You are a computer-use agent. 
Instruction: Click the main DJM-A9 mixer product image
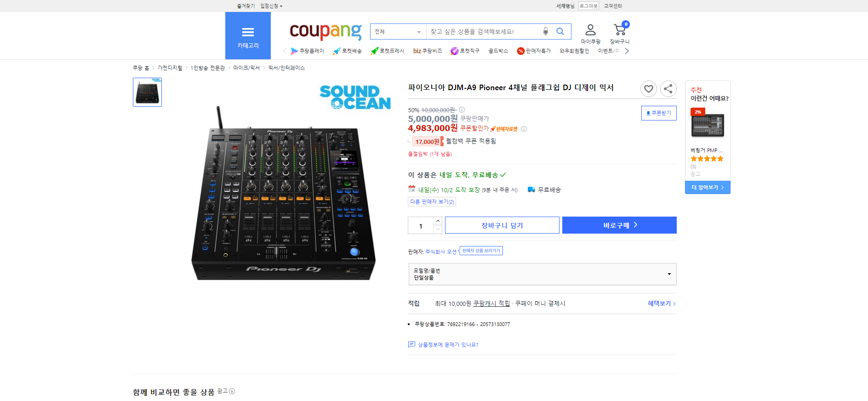[x=284, y=193]
